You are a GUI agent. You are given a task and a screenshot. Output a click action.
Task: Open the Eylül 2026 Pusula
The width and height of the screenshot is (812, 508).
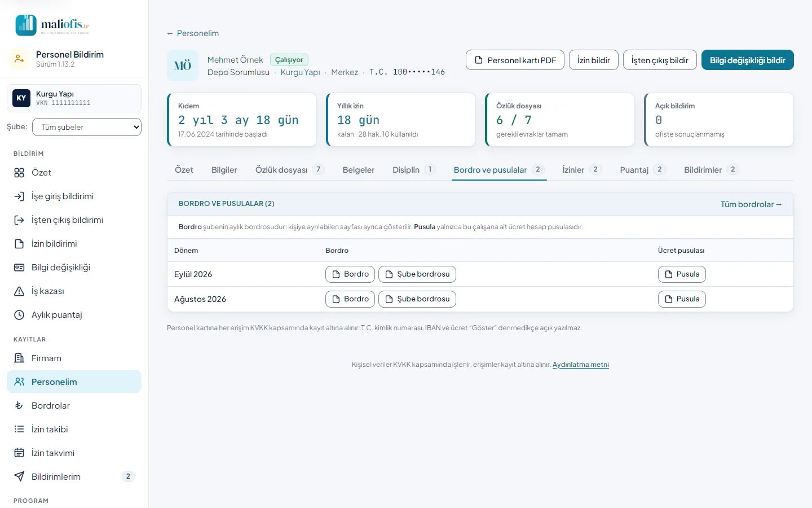(x=682, y=274)
